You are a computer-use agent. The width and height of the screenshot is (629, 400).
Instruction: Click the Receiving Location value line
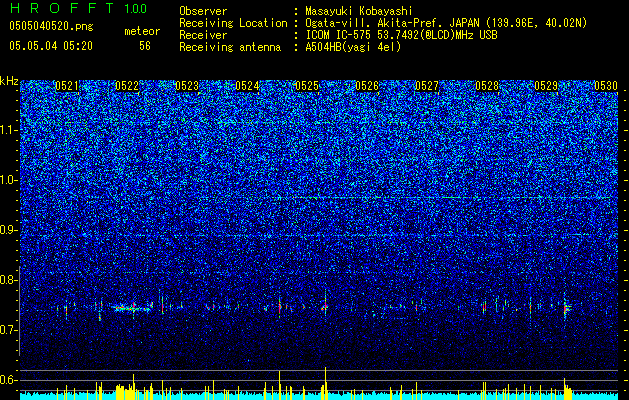[x=446, y=23]
